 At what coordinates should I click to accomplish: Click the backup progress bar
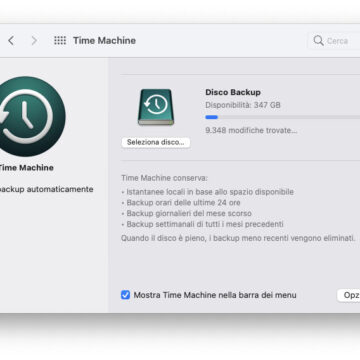(x=283, y=117)
